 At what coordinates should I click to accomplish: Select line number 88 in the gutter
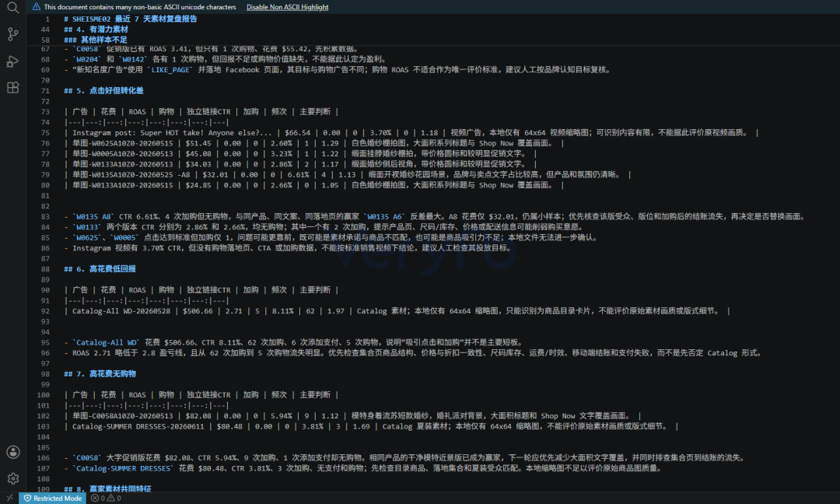[x=45, y=269]
